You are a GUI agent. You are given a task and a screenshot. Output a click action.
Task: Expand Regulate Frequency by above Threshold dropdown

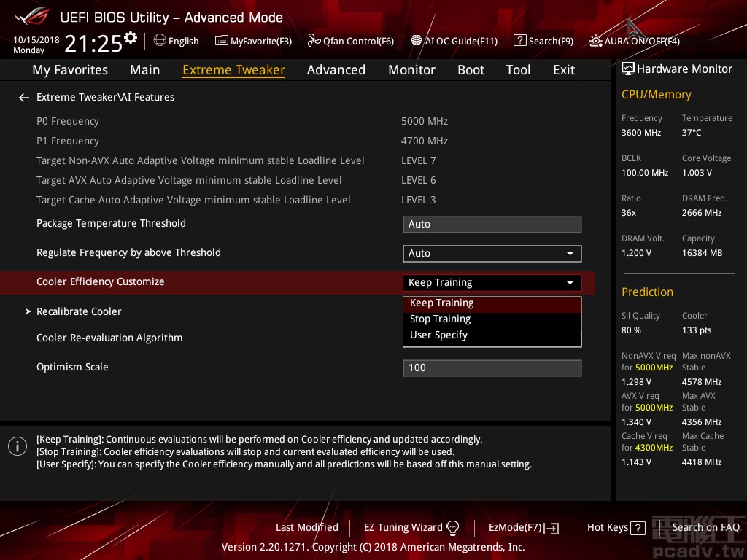492,253
